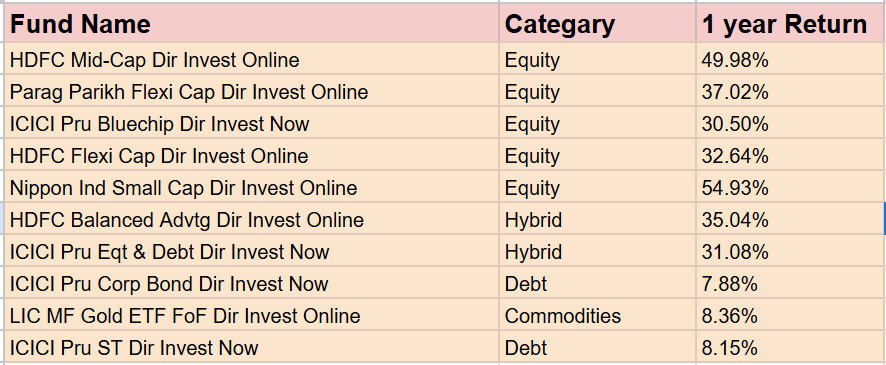This screenshot has width=886, height=365.
Task: Select the 35.04% return value cell
Action: click(x=791, y=219)
